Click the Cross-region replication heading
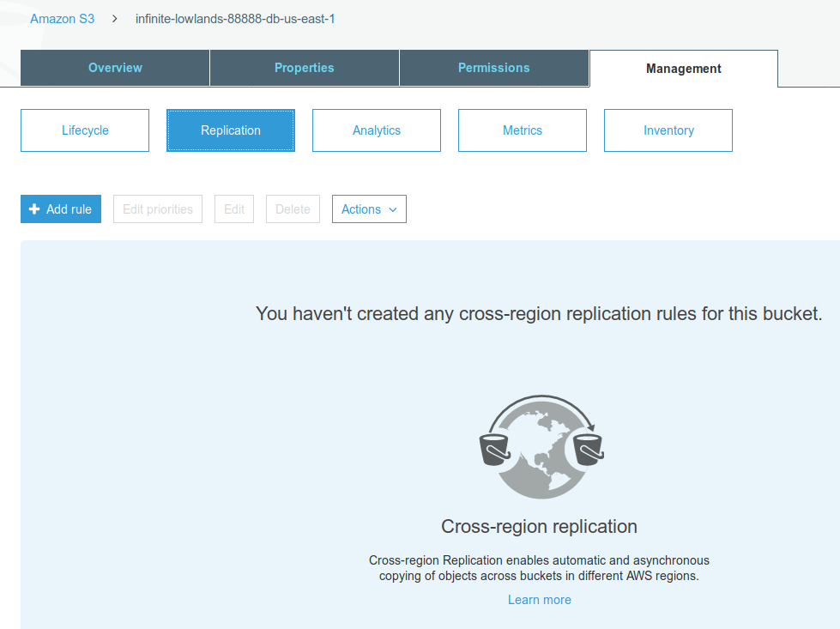The image size is (840, 629). click(x=540, y=526)
